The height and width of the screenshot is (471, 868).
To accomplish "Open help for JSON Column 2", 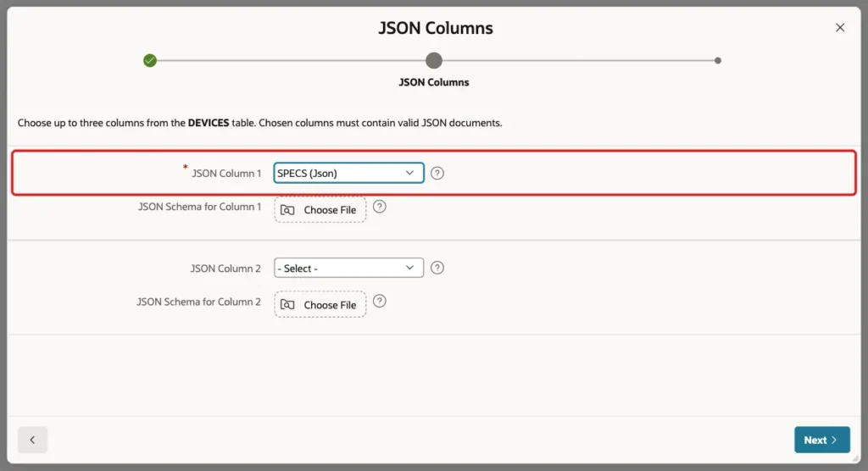I will click(x=437, y=268).
